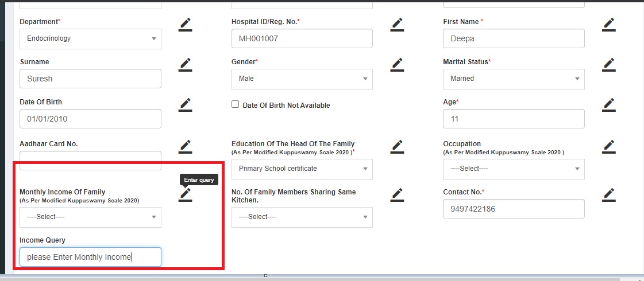This screenshot has height=281, width=644.
Task: Click the pencil icon beside Occupation
Action: (x=609, y=147)
